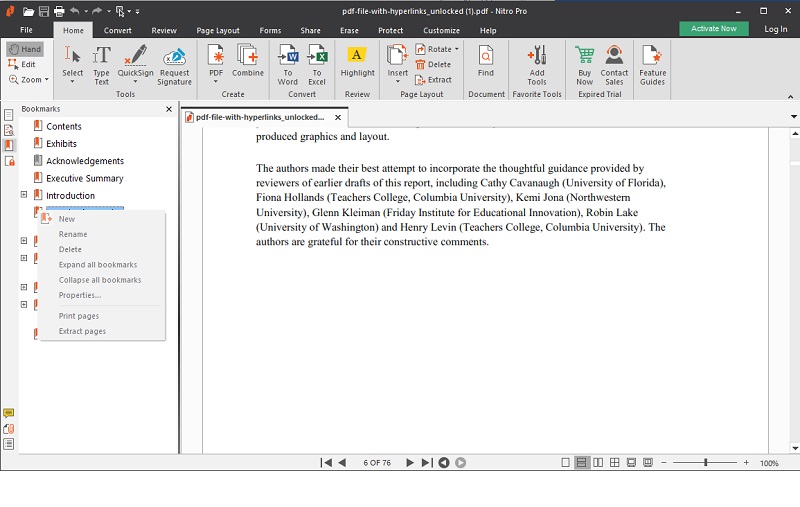Convert document To Word
The image size is (800, 507).
pos(288,64)
